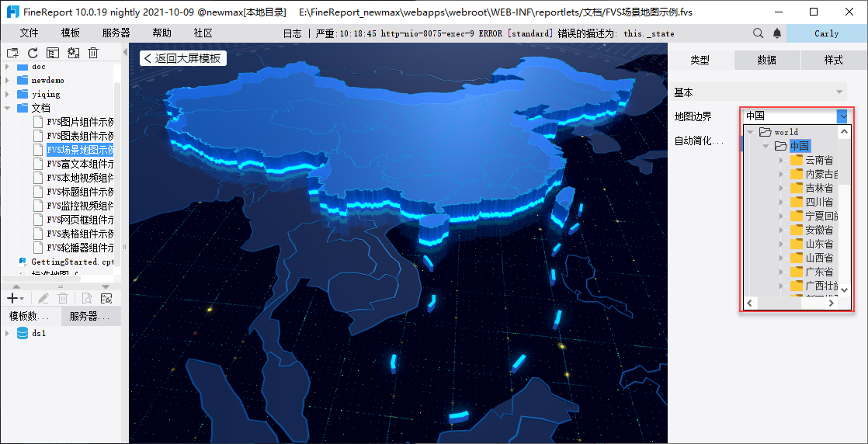The width and height of the screenshot is (868, 444).
Task: Click scroll-down arrow of boundary tree scrollbar
Action: 844,290
